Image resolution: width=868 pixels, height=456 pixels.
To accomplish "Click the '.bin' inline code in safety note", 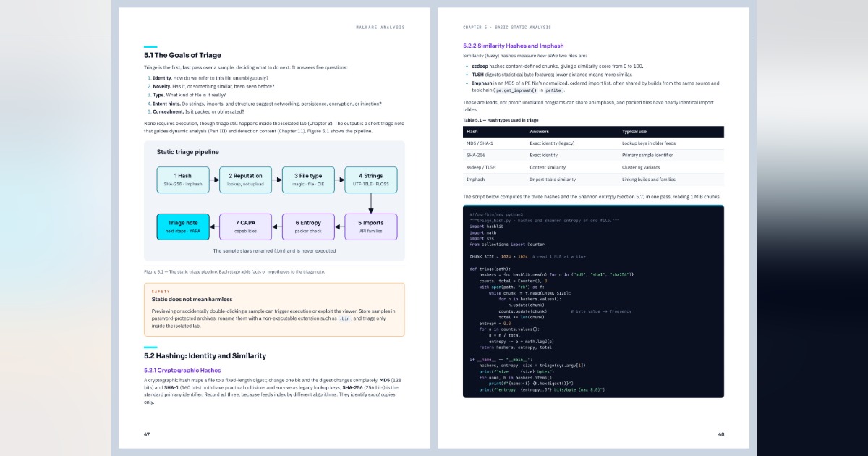I will click(344, 318).
